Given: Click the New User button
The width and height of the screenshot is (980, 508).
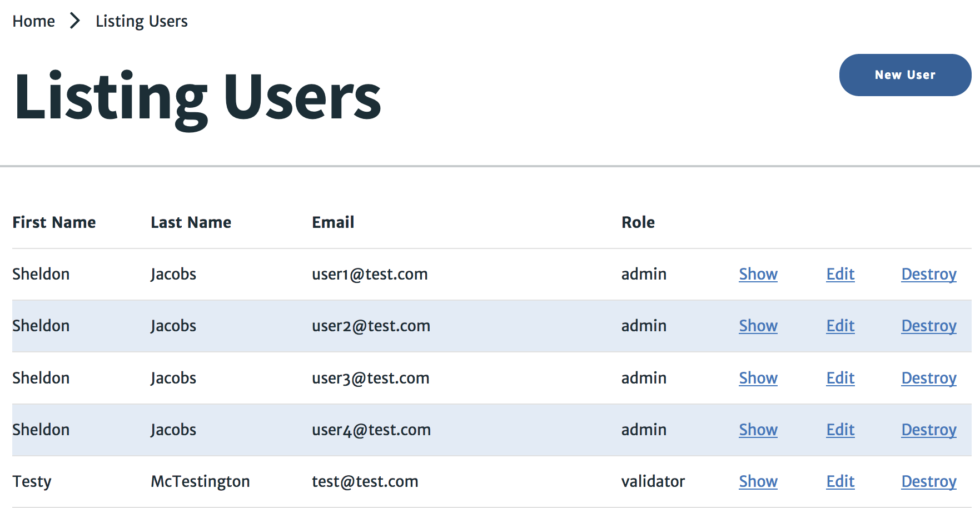Looking at the screenshot, I should coord(904,75).
